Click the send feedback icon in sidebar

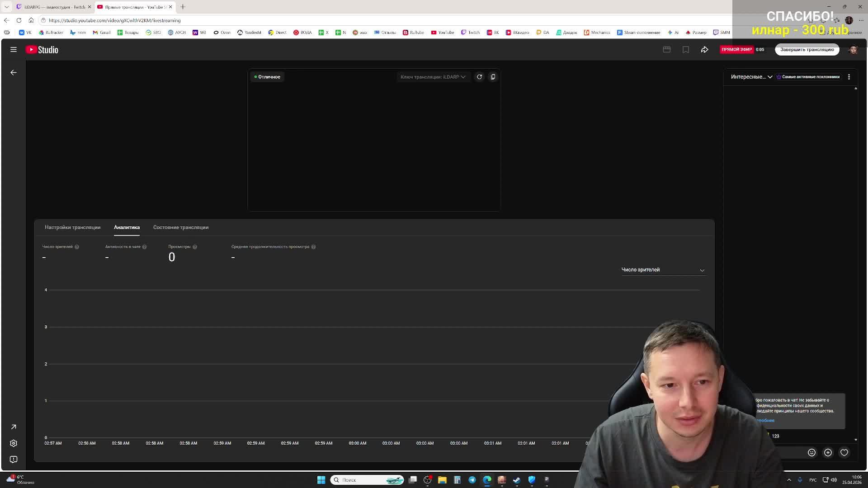pos(14,459)
